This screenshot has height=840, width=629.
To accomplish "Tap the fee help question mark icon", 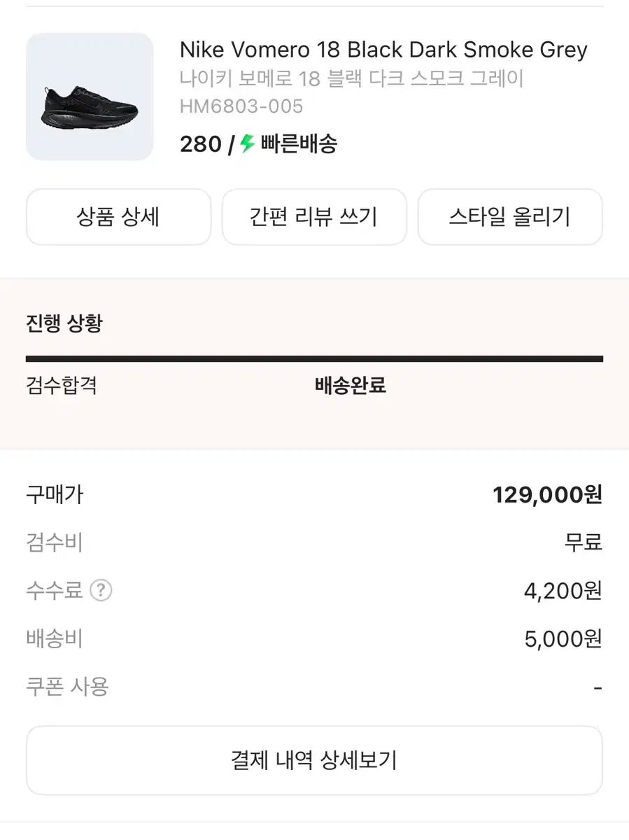I will click(x=101, y=591).
